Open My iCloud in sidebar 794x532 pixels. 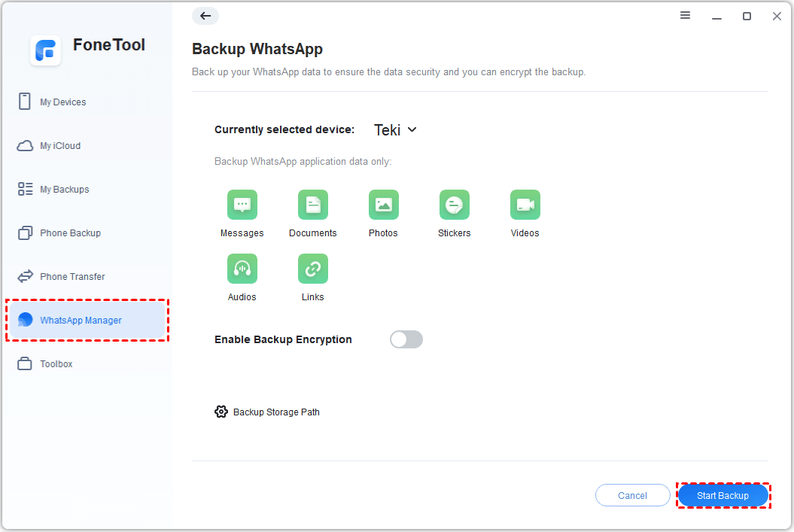pos(87,146)
